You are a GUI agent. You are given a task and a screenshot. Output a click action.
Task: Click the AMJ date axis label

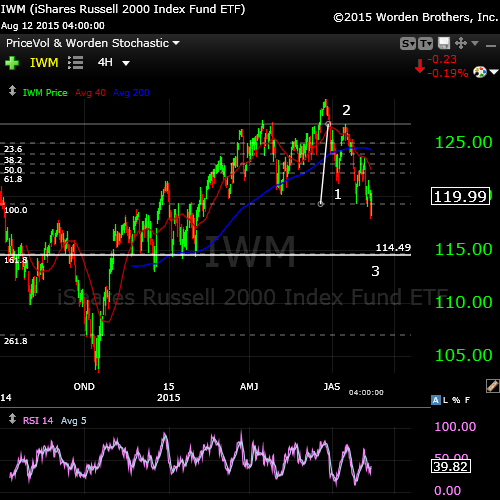[249, 387]
